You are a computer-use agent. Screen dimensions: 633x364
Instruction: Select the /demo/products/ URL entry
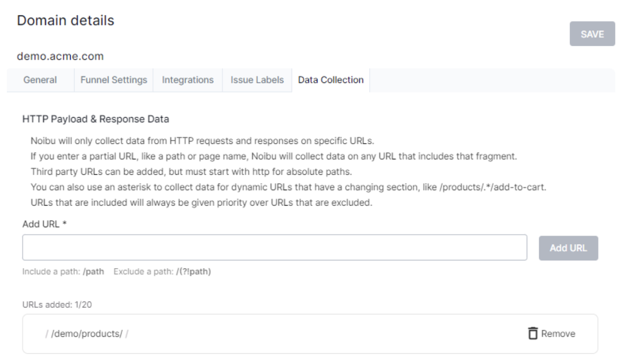pyautogui.click(x=87, y=334)
